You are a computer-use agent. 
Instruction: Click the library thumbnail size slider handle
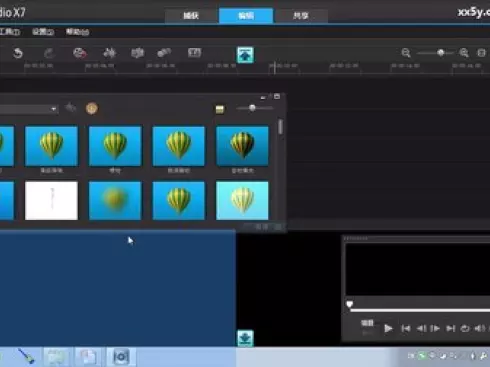[x=252, y=108]
